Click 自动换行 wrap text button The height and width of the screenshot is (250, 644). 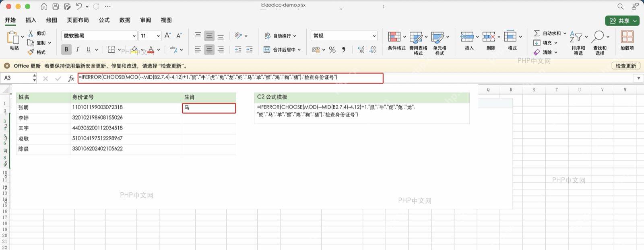click(280, 36)
